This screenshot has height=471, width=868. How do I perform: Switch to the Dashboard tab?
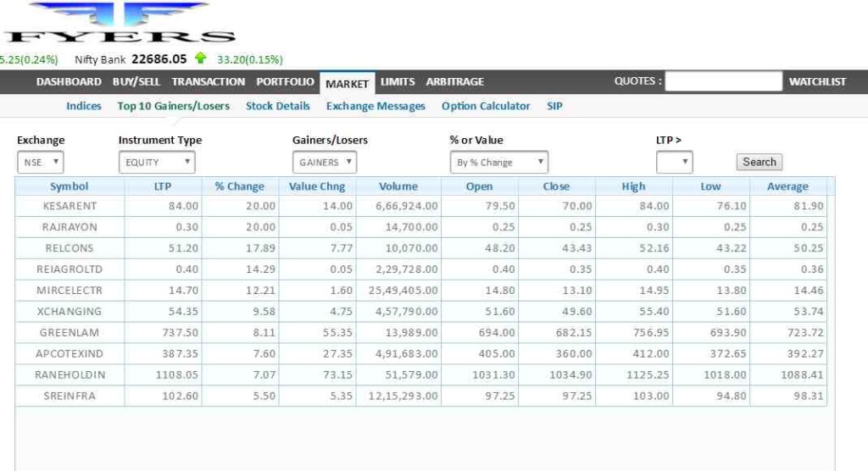point(69,82)
